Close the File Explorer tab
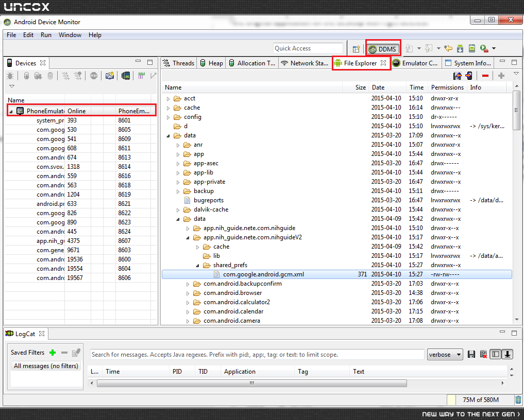The image size is (524, 420). (x=383, y=63)
